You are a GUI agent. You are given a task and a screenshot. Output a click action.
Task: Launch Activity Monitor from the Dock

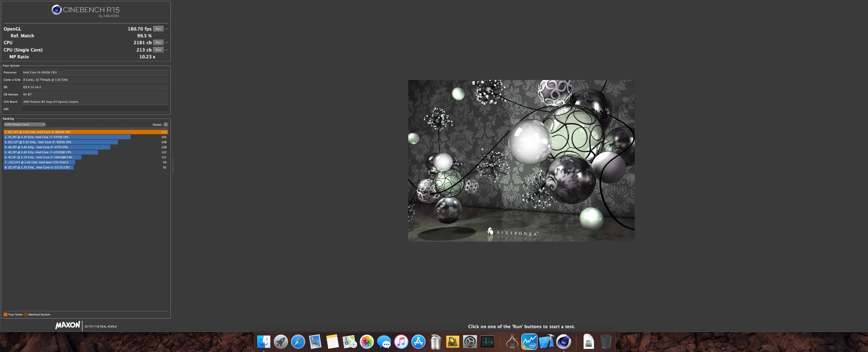[487, 342]
